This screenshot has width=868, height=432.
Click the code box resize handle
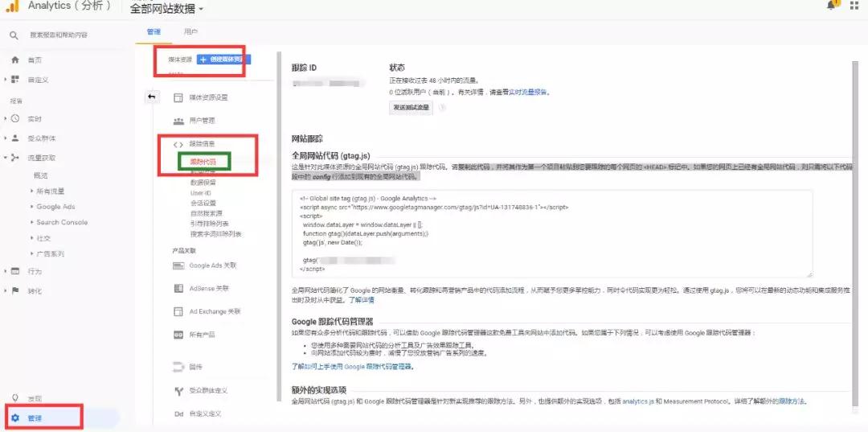[x=809, y=274]
